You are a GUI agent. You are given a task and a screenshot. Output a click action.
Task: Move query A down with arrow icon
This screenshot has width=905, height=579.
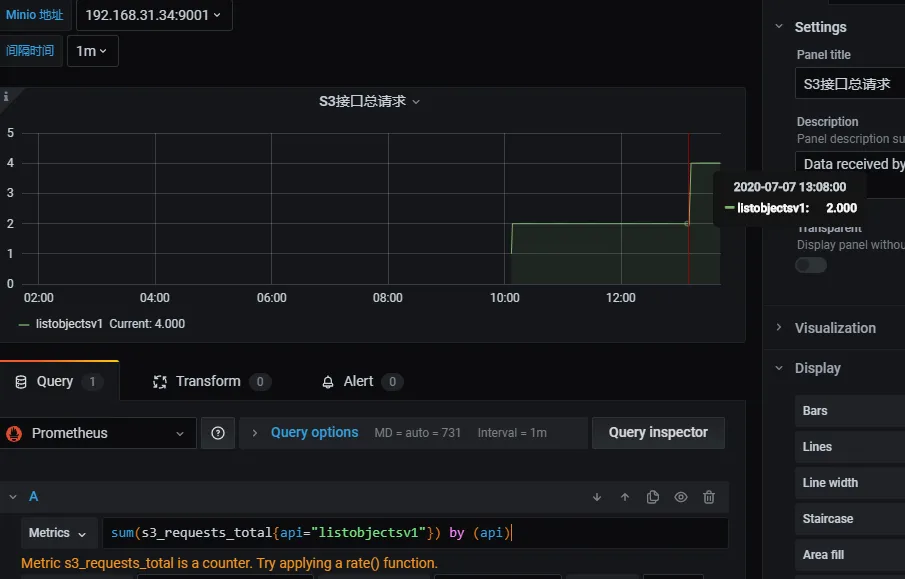[597, 497]
